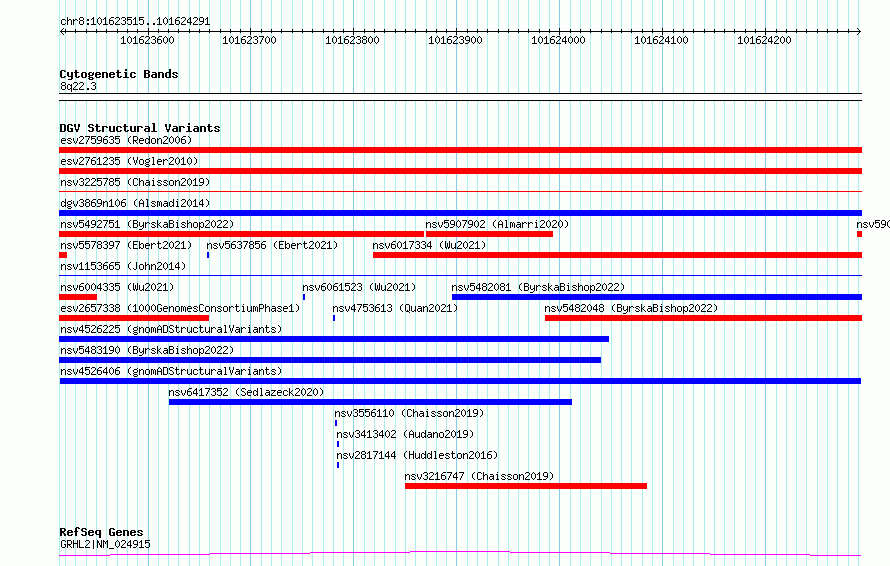
Task: Select the nsv3225785 (Chaisson2019) label
Action: click(135, 182)
